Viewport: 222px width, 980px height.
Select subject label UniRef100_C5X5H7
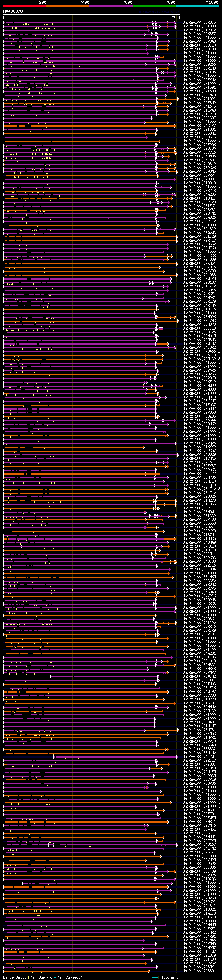pos(199,160)
